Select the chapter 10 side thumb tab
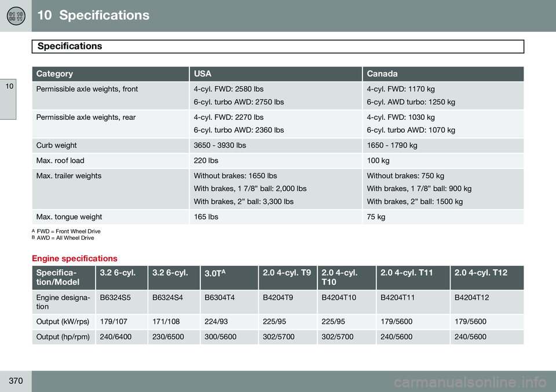The height and width of the screenshot is (392, 556). click(8, 100)
